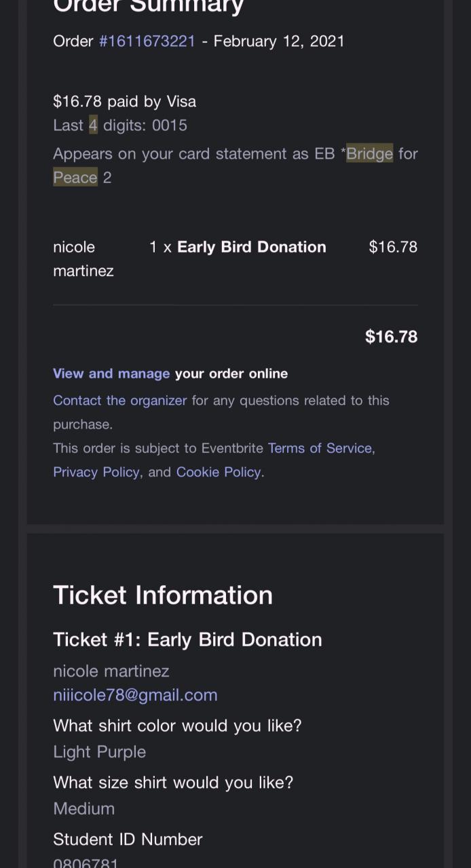Image resolution: width=471 pixels, height=868 pixels.
Task: Open the Cookie Policy link
Action: click(x=219, y=472)
